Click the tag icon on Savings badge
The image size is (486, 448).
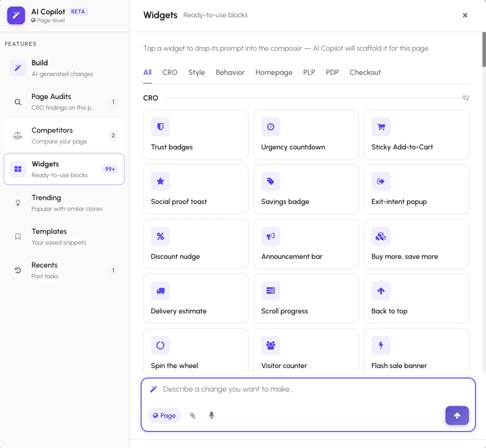tap(271, 181)
